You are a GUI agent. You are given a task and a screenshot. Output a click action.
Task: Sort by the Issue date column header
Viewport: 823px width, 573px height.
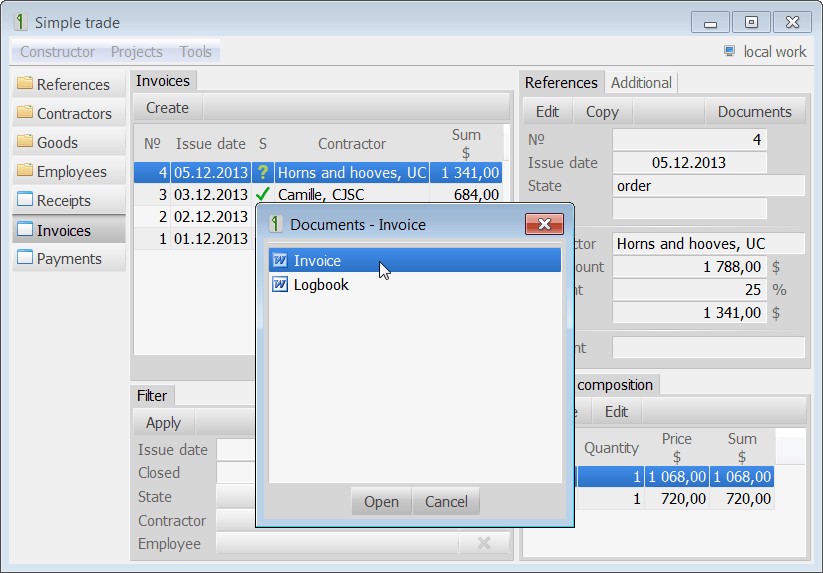coord(210,143)
